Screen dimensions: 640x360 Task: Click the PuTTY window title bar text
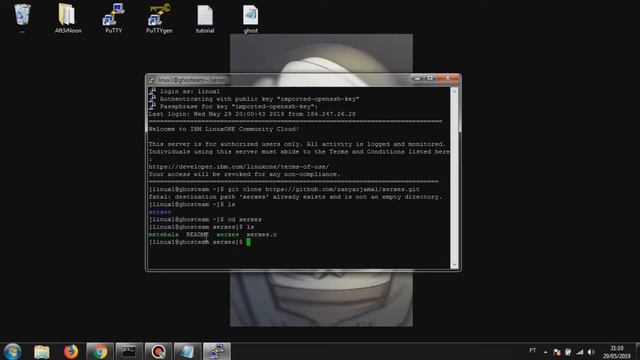pos(192,80)
